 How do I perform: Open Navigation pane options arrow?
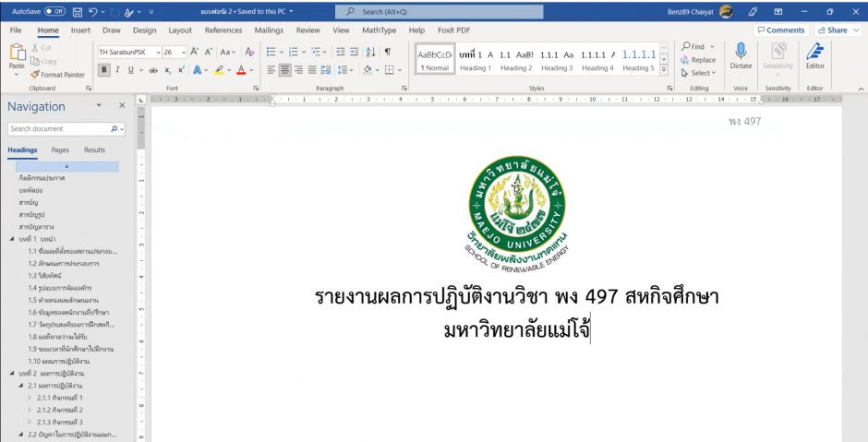point(99,105)
